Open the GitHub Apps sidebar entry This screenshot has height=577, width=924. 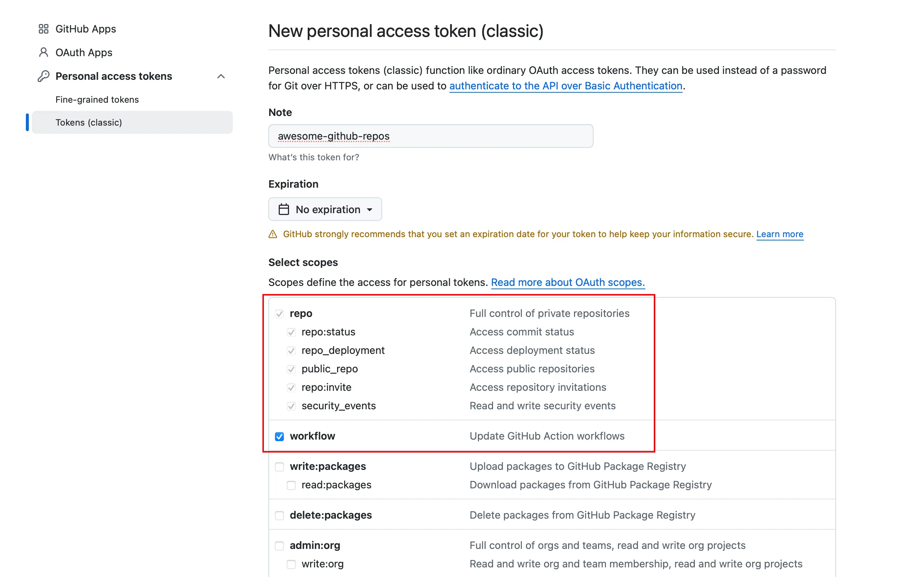(85, 29)
